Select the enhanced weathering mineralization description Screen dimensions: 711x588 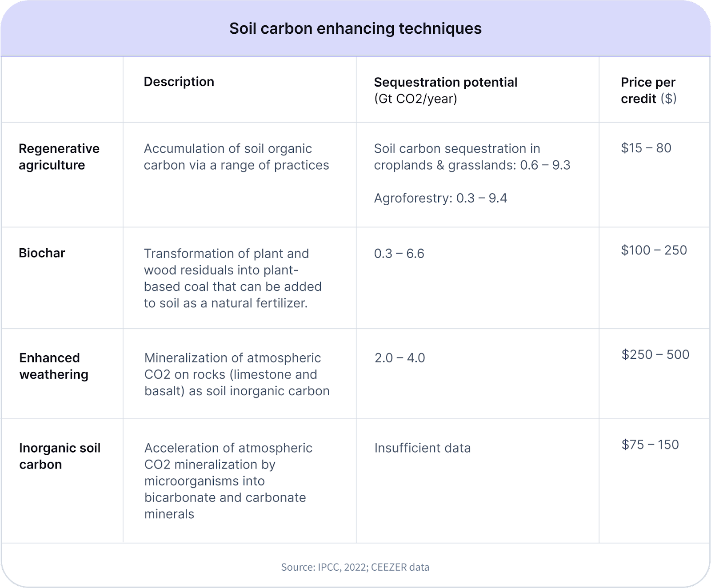pos(237,374)
